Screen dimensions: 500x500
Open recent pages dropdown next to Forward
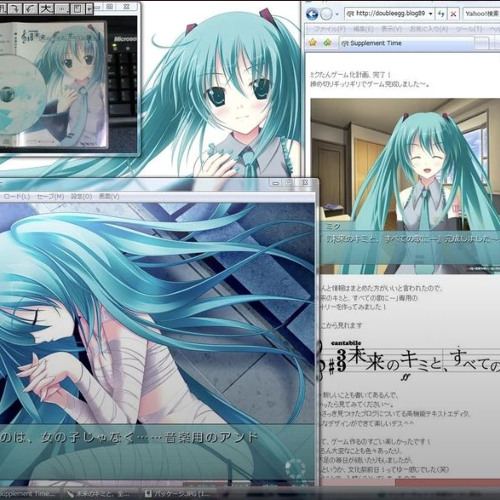(337, 14)
